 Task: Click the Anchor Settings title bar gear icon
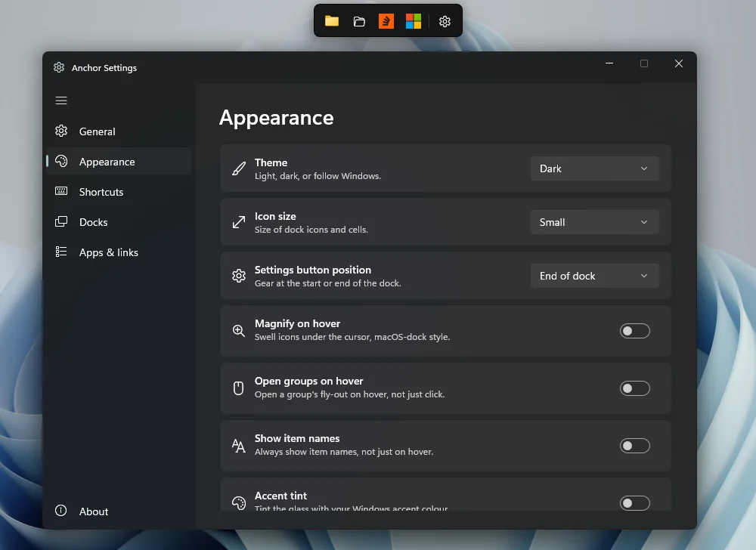click(x=59, y=67)
